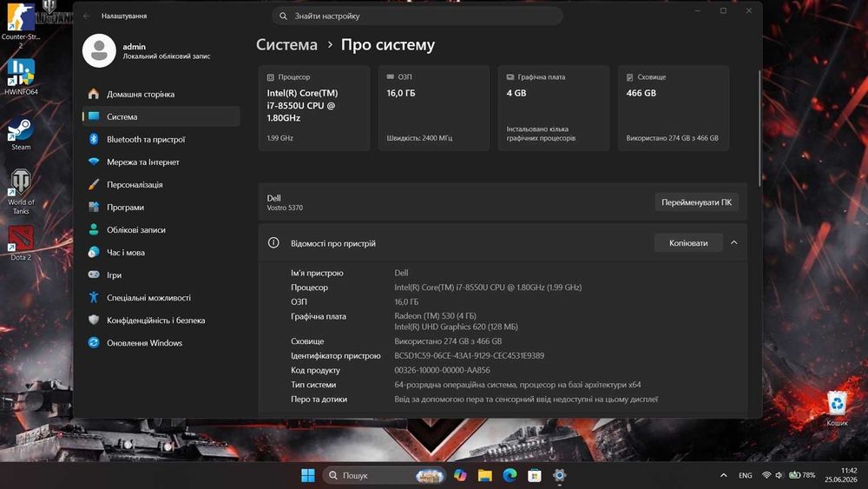Open the Графічна плата 4 GB card
Screen dimensions: 868x489
point(554,108)
